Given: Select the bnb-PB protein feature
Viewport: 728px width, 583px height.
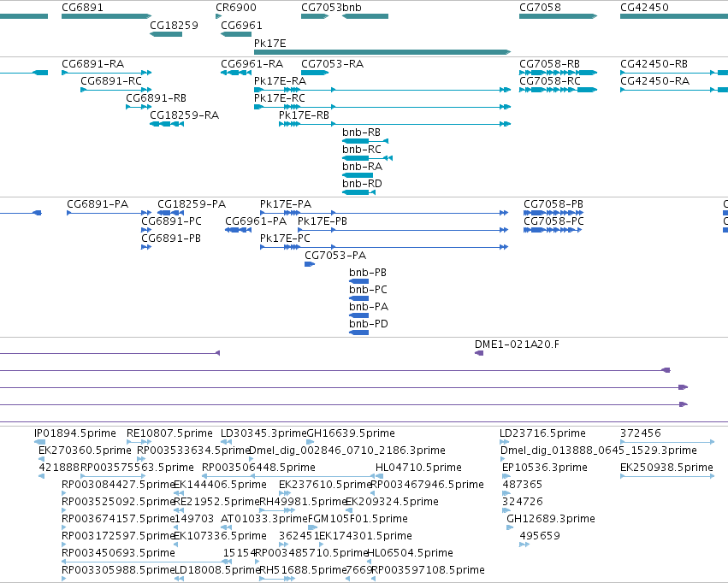Looking at the screenshot, I should 359,281.
